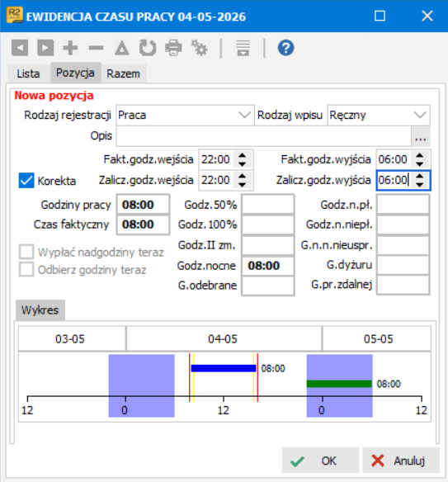Select the Wykres tab
The image size is (448, 482).
[x=40, y=310]
